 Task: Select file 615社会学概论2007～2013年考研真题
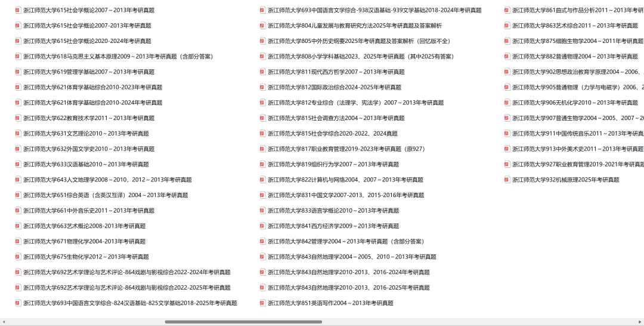pos(85,10)
